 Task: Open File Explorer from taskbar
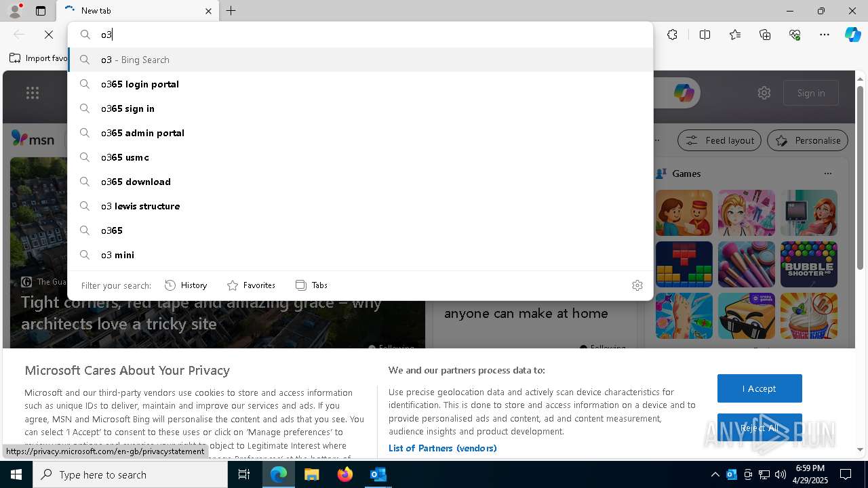[x=312, y=474]
